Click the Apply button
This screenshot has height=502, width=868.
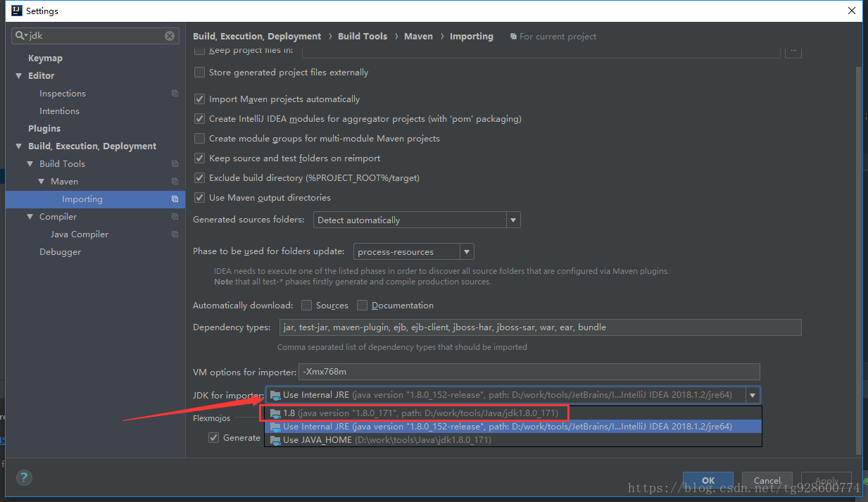[x=826, y=481]
